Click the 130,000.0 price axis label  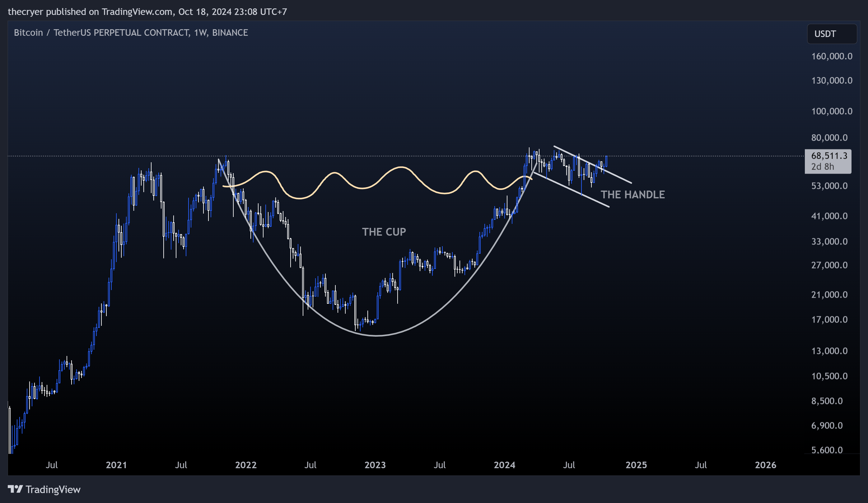(832, 81)
